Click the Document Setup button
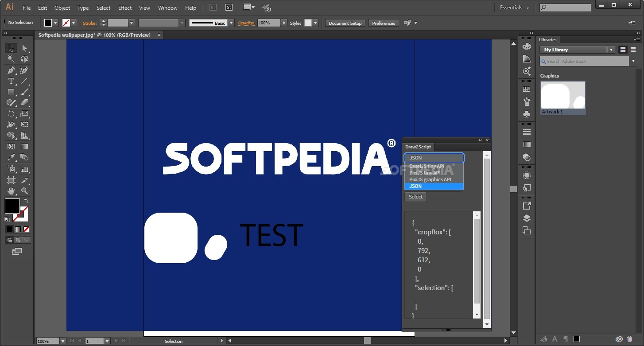Screen dimensions: 644x346 point(345,23)
